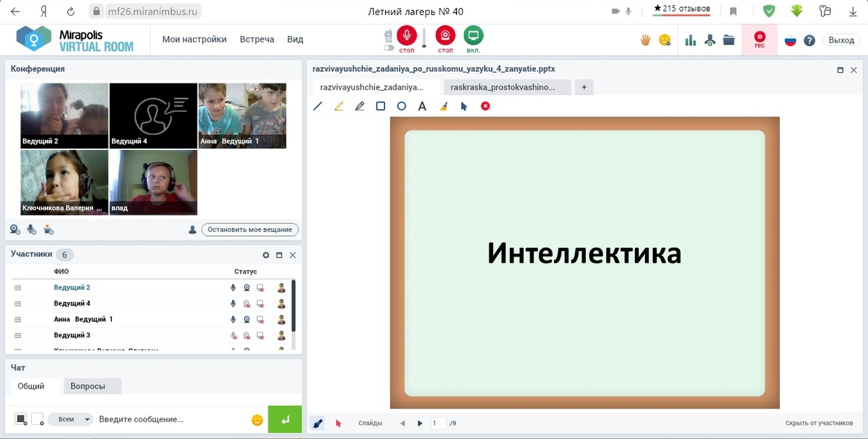868x439 pixels.
Task: Open the Всем recipient dropdown
Action: (70, 419)
